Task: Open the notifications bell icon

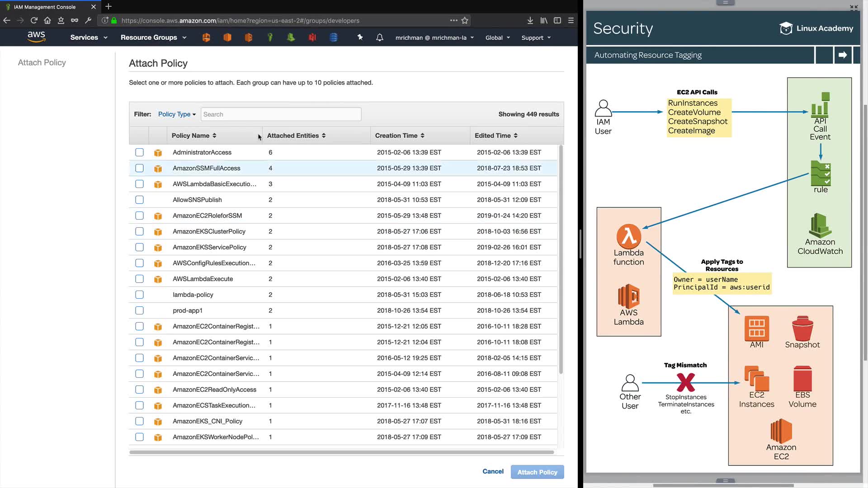Action: pyautogui.click(x=380, y=38)
